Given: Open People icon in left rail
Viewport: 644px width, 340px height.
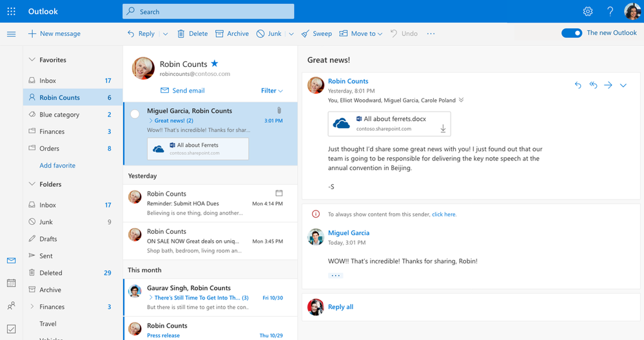Looking at the screenshot, I should coord(11,306).
